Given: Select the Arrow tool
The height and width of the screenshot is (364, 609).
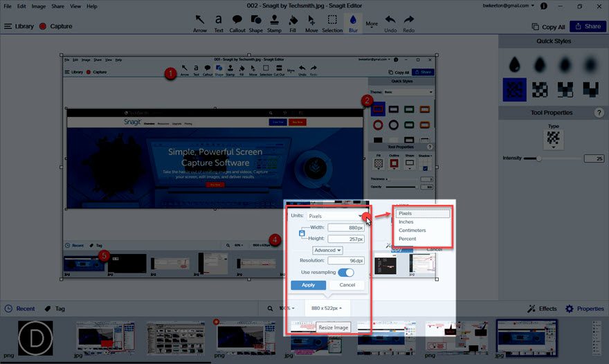Looking at the screenshot, I should point(199,24).
